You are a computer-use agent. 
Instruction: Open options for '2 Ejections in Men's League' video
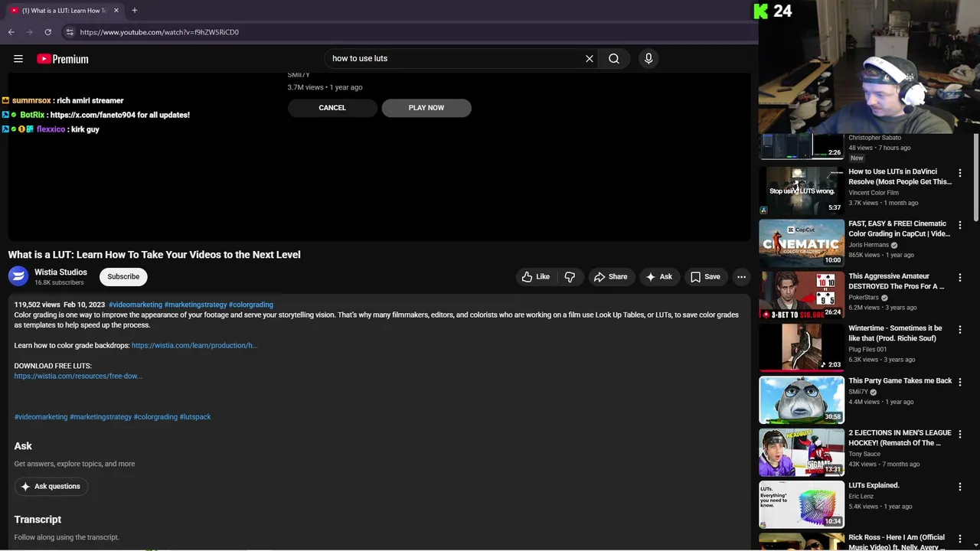959,435
